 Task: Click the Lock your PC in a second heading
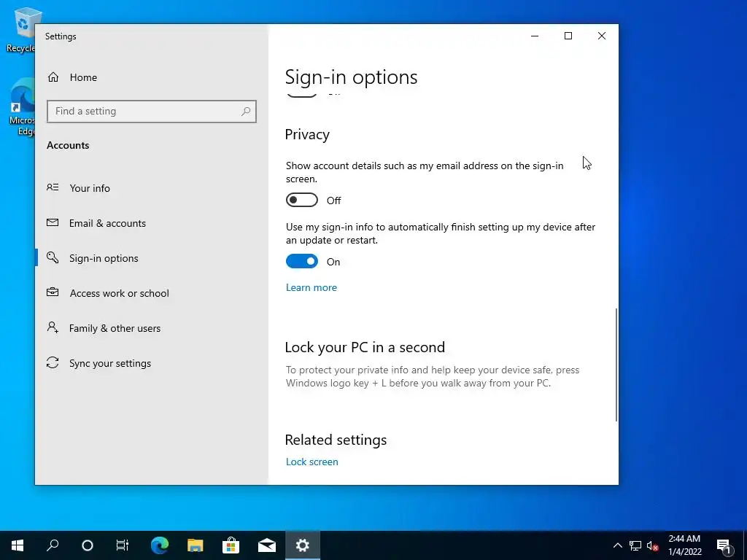(x=365, y=347)
